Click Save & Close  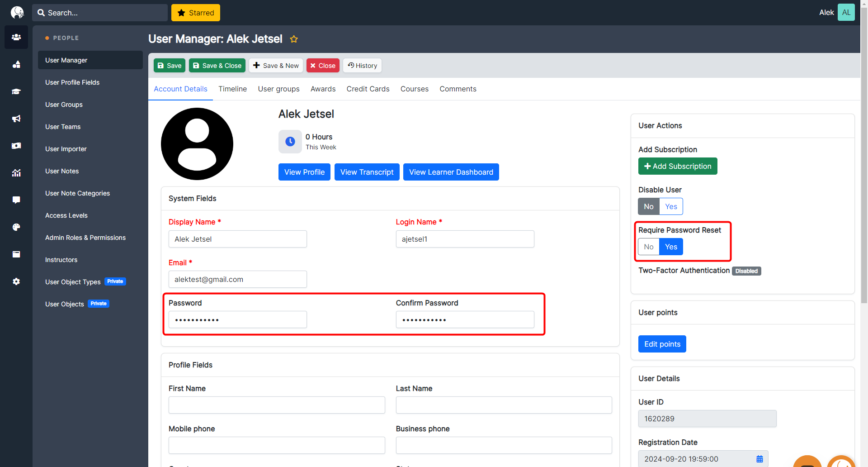coord(217,66)
